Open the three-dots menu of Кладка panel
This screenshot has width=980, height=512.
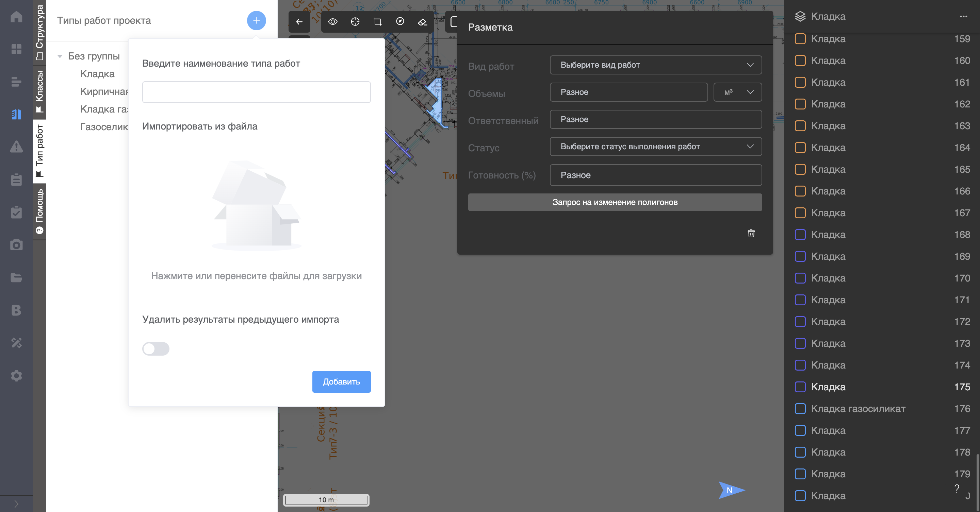coord(964,16)
